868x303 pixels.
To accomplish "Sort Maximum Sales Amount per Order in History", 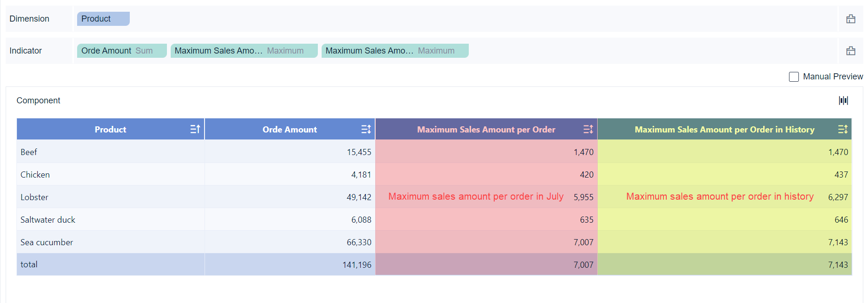I will click(x=843, y=129).
